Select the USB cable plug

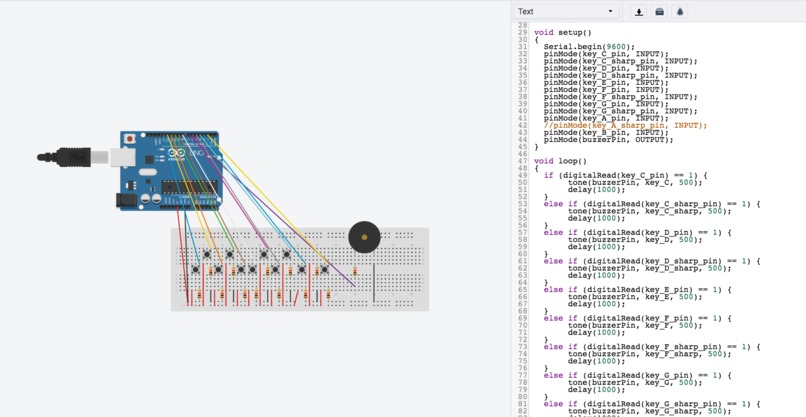pos(72,157)
